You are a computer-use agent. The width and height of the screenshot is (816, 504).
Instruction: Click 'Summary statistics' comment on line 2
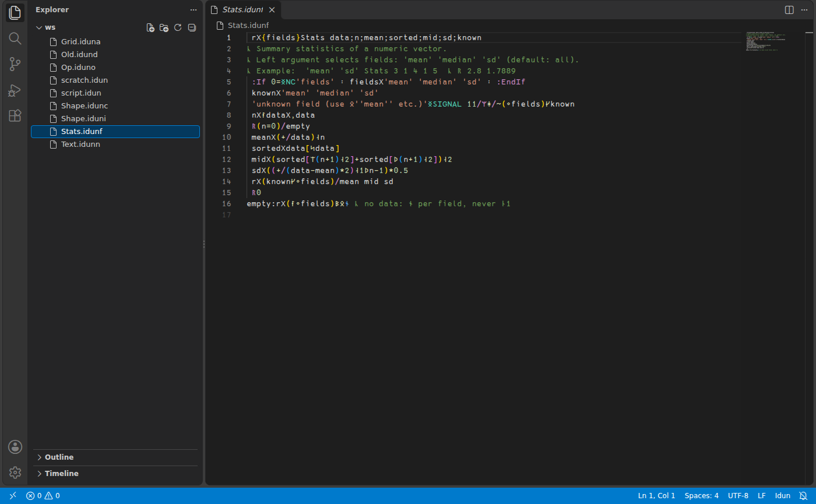[300, 49]
